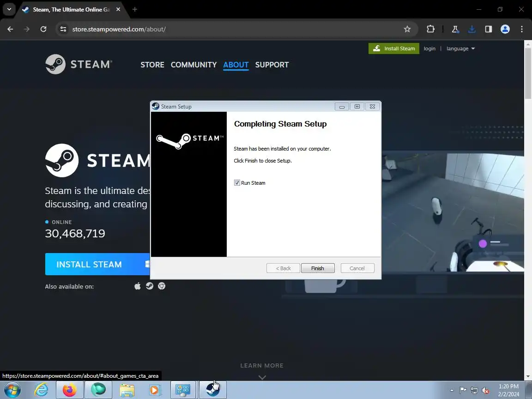
Task: Click the LEARN MORE down arrow
Action: (262, 377)
